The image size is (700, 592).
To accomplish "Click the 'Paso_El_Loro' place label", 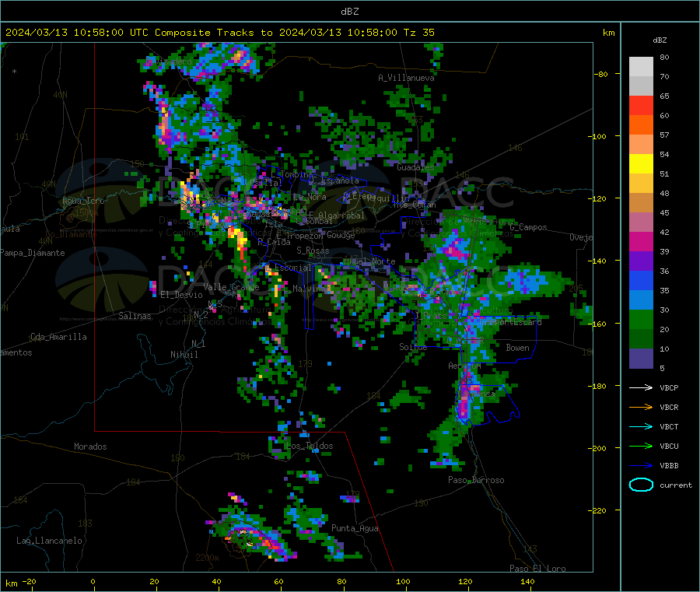I will click(x=537, y=569).
